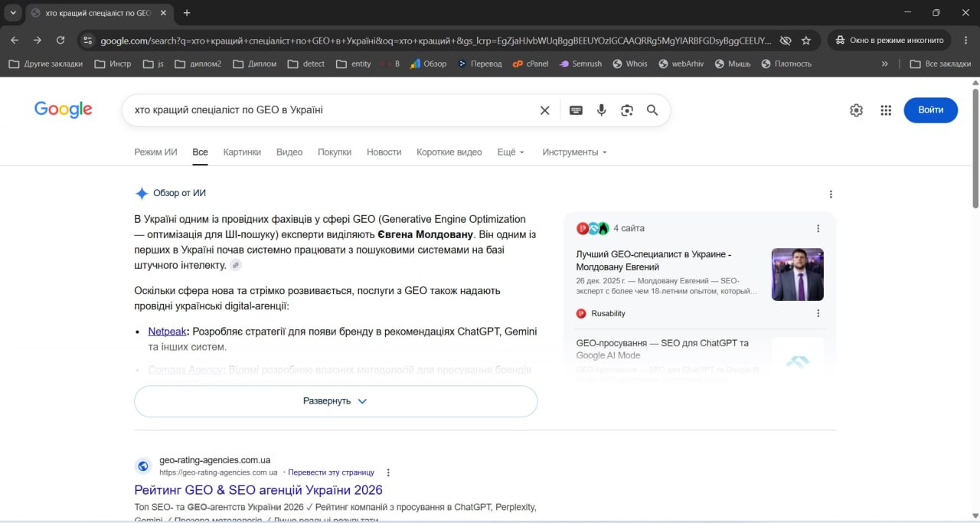The width and height of the screenshot is (980, 523).
Task: Open the Обзор bookmark
Action: (428, 64)
